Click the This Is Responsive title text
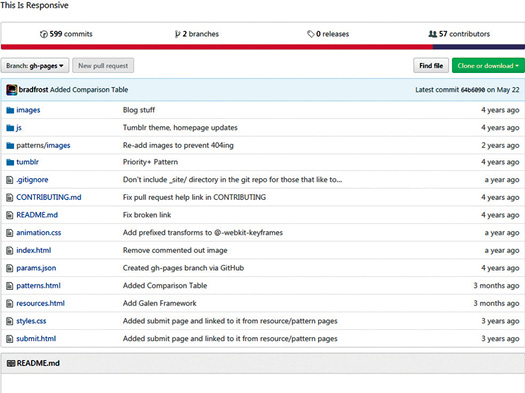Viewport: 525px width, 393px height. [34, 5]
